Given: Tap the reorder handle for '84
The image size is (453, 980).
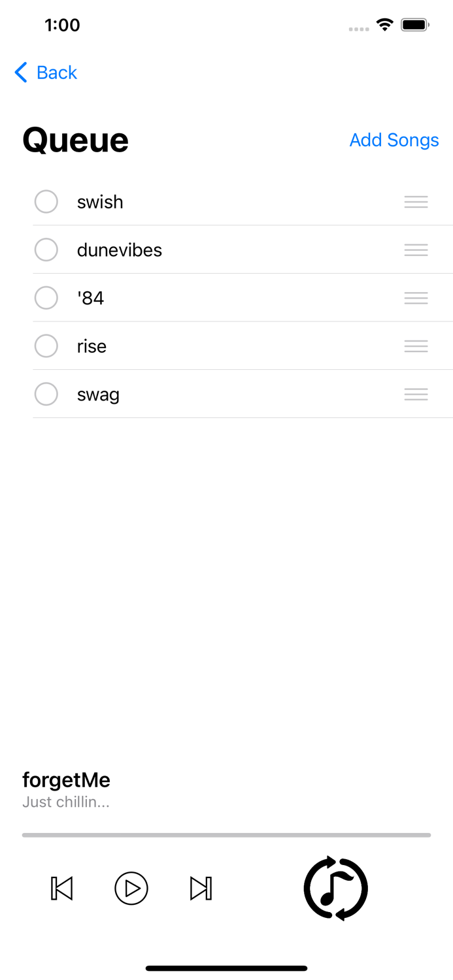Looking at the screenshot, I should tap(416, 299).
